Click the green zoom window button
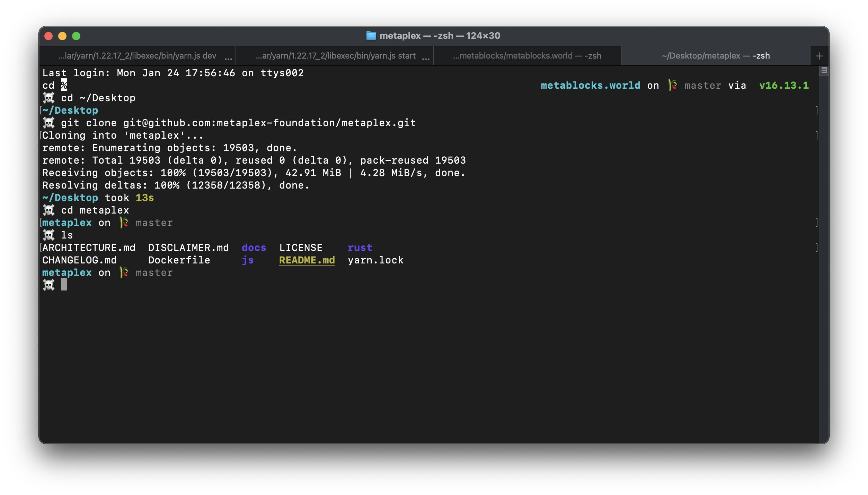868x495 pixels. (76, 36)
